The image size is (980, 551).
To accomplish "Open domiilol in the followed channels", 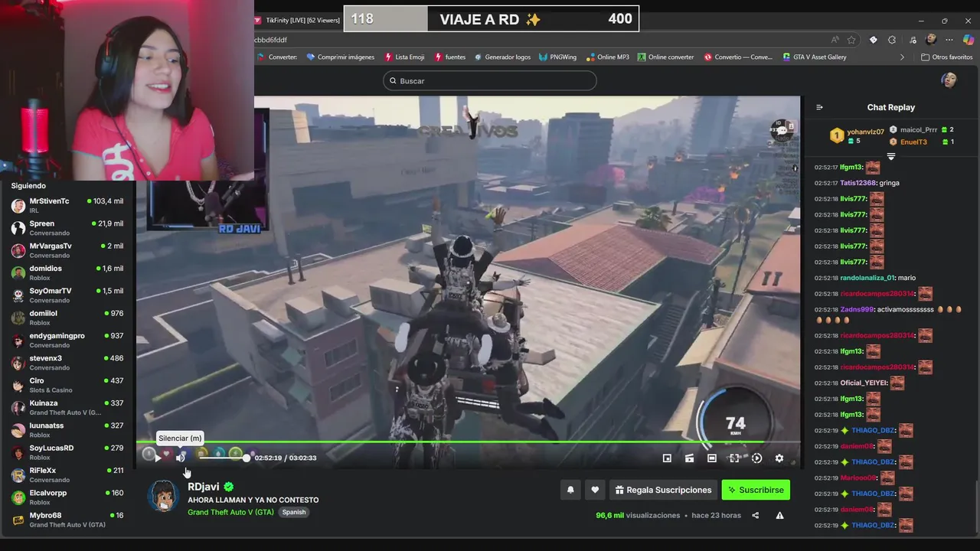I will 67,318.
